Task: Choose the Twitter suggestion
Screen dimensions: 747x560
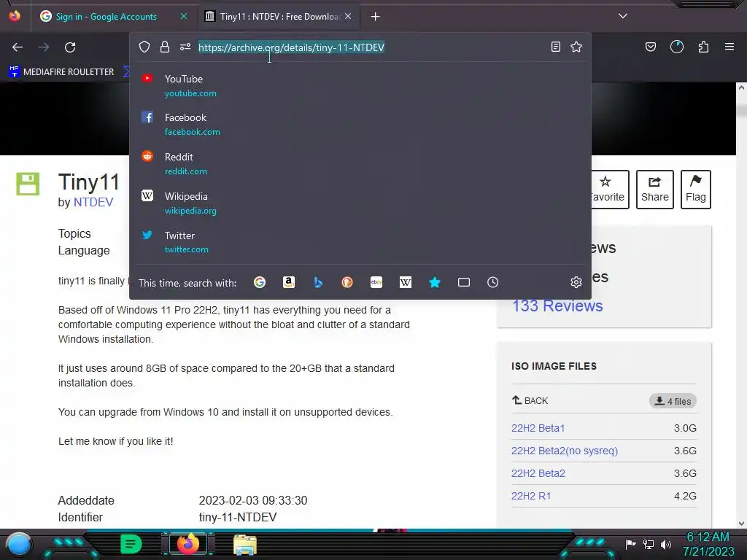Action: coord(360,242)
